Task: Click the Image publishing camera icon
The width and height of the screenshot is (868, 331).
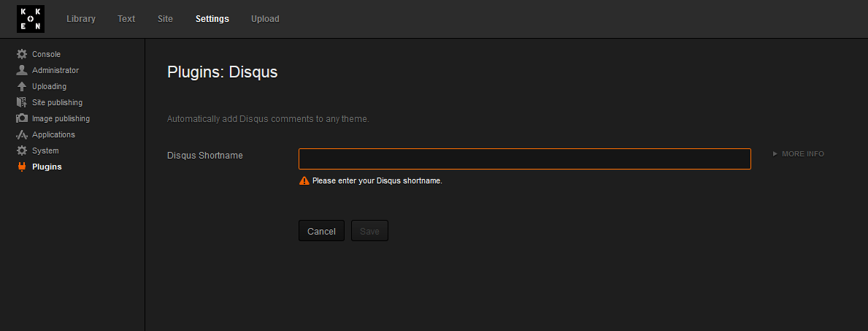Action: point(22,118)
